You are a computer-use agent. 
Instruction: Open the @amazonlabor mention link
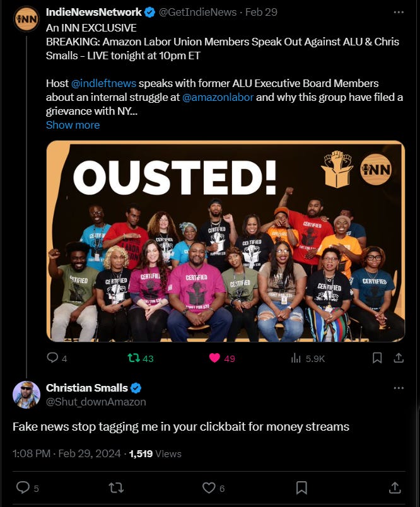coord(218,97)
